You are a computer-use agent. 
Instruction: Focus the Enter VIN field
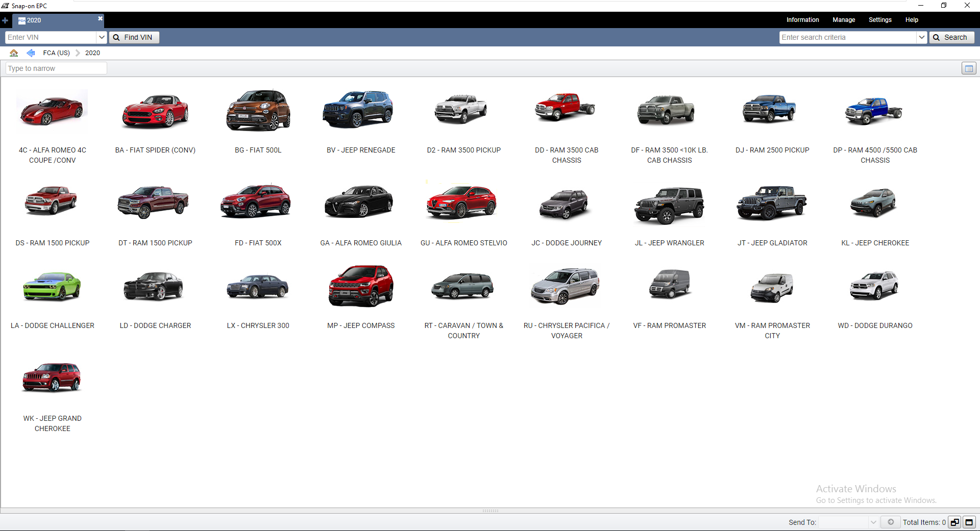point(51,37)
